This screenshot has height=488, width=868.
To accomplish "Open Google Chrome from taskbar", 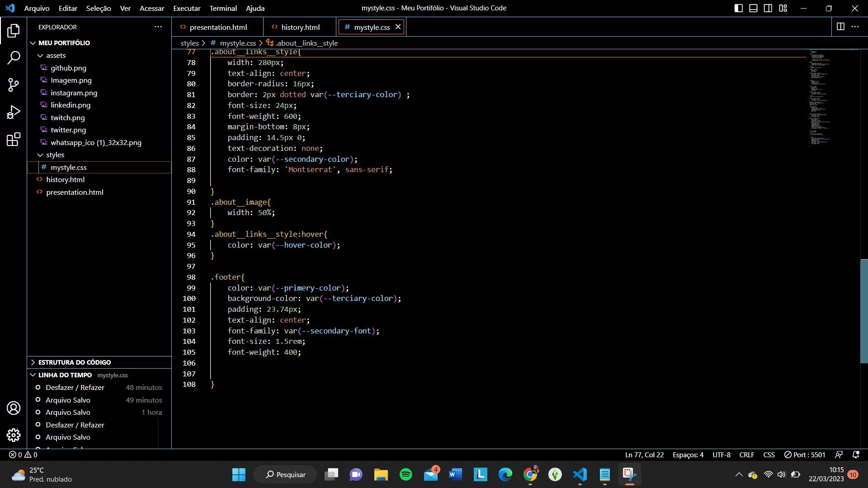I will click(530, 474).
